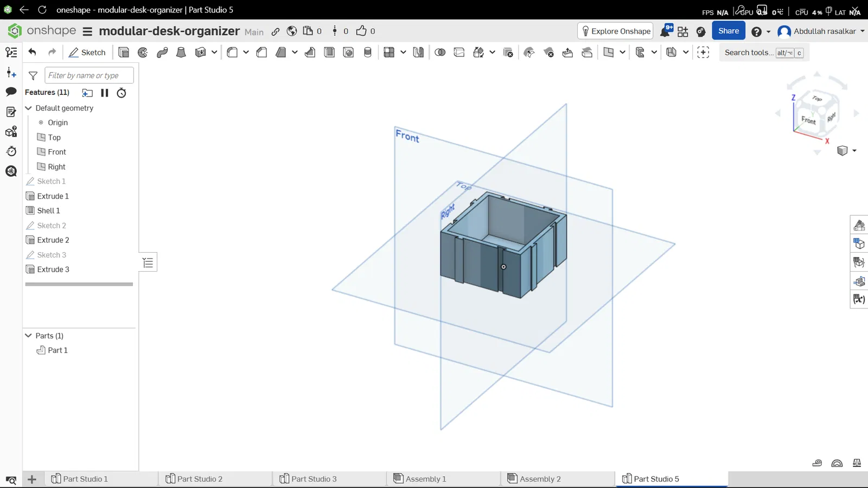Image resolution: width=868 pixels, height=488 pixels.
Task: Select the Extrude tool in toolbar
Action: [x=124, y=53]
